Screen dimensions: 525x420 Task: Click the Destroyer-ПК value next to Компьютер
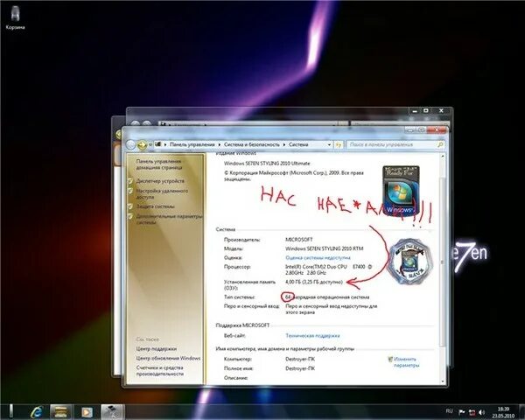tap(300, 359)
